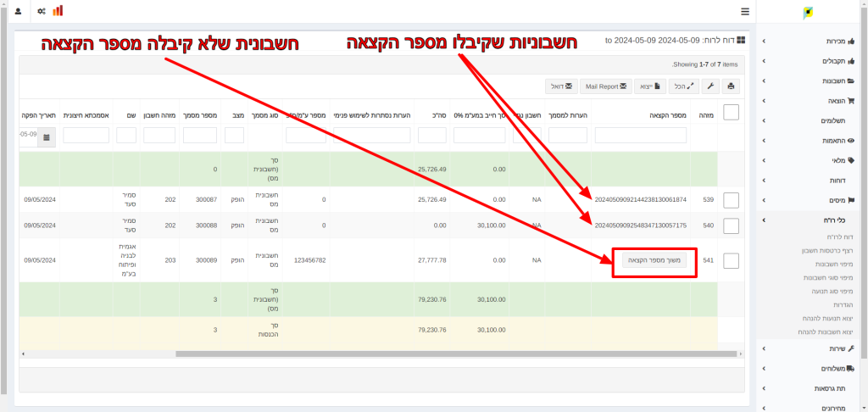The image size is (868, 412).
Task: Click the flag icon beside מיסים
Action: point(851,200)
